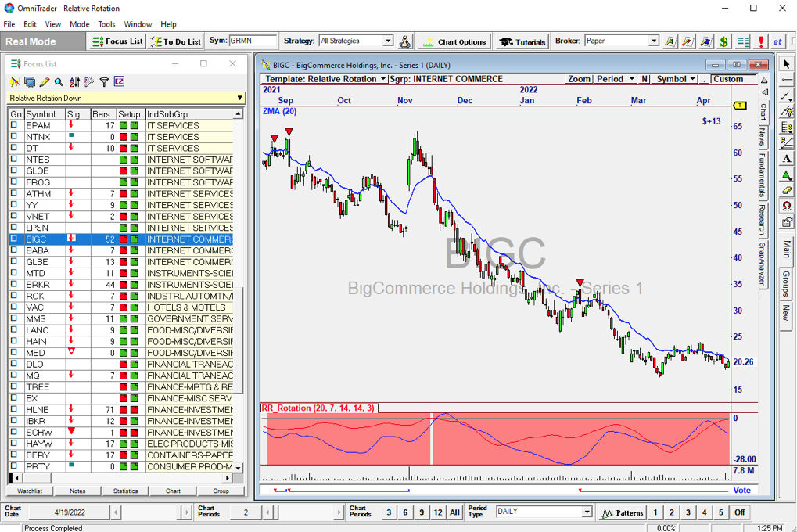
Task: Tick the Go checkbox for EPAM
Action: (x=14, y=124)
